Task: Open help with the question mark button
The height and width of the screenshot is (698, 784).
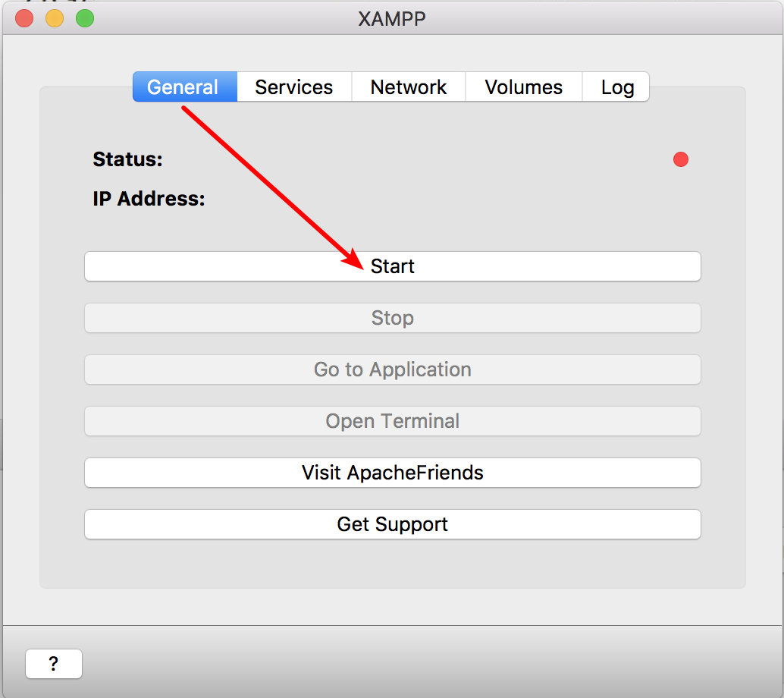Action: (x=53, y=664)
